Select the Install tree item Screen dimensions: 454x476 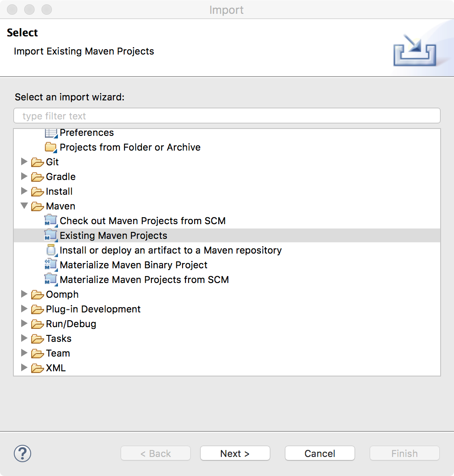(x=59, y=191)
